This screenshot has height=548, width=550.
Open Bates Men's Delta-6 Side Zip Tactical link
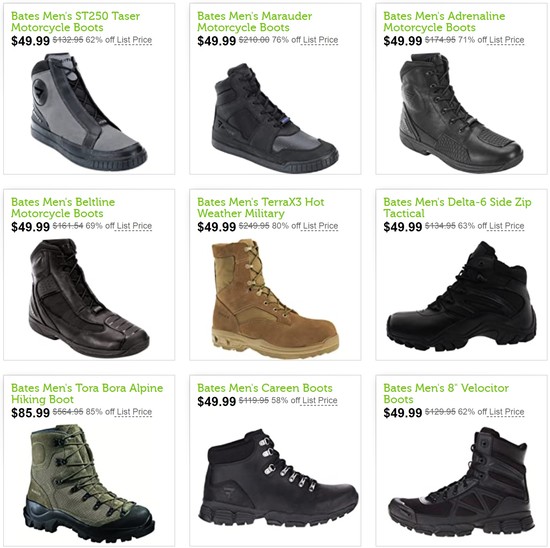[x=457, y=207]
